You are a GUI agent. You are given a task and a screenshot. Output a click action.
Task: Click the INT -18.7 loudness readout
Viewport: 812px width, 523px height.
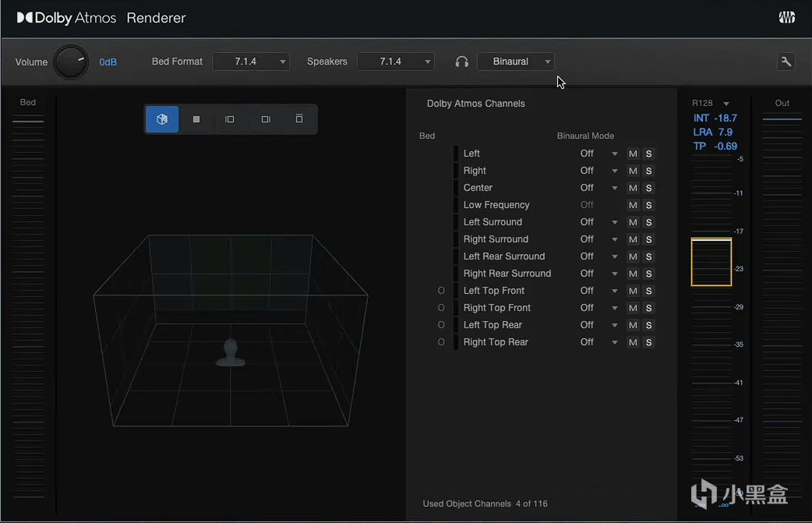[x=715, y=118]
